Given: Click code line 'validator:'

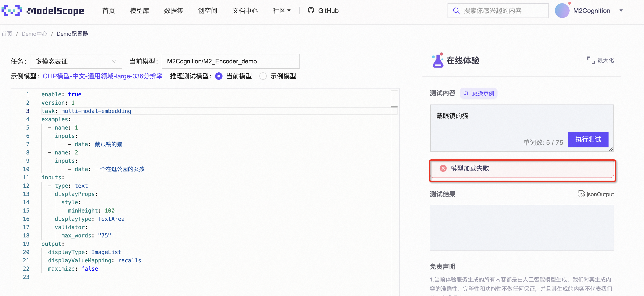Looking at the screenshot, I should [x=71, y=227].
